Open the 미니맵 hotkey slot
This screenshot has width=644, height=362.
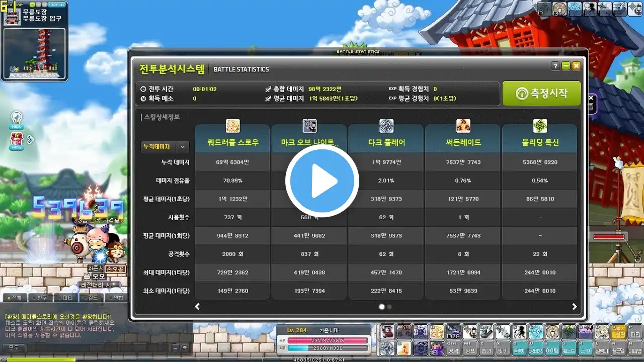tap(635, 348)
